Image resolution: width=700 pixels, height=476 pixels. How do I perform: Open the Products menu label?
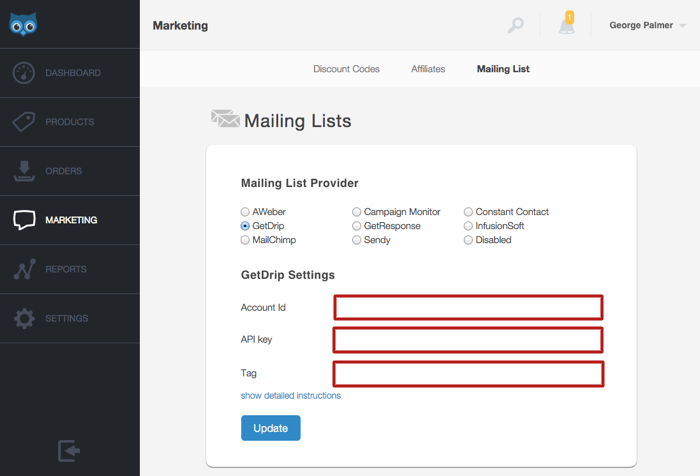click(70, 122)
